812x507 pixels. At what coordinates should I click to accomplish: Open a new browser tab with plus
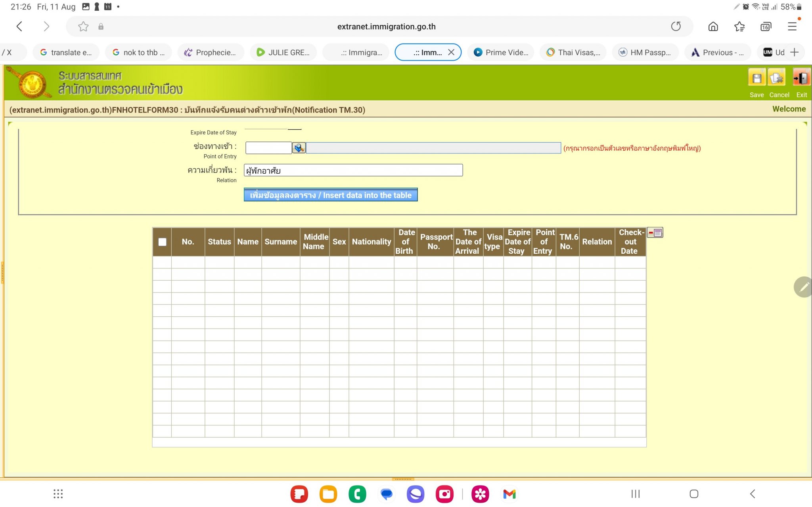[794, 52]
